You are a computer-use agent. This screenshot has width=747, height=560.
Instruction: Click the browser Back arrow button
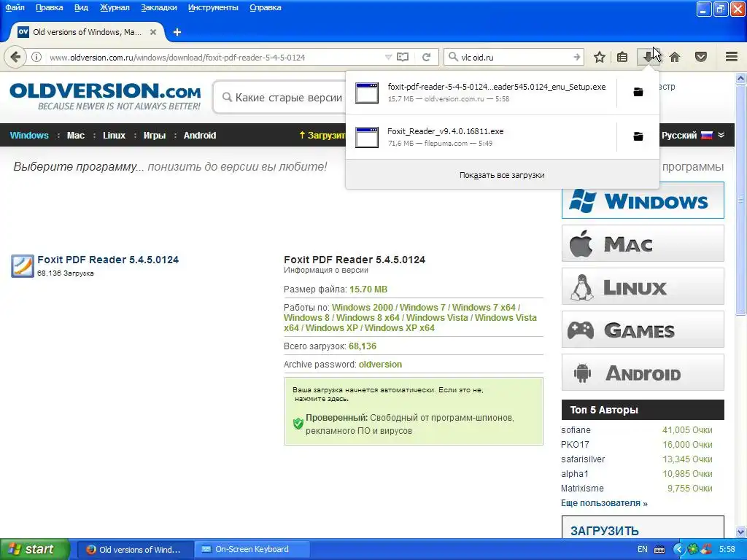click(x=15, y=57)
